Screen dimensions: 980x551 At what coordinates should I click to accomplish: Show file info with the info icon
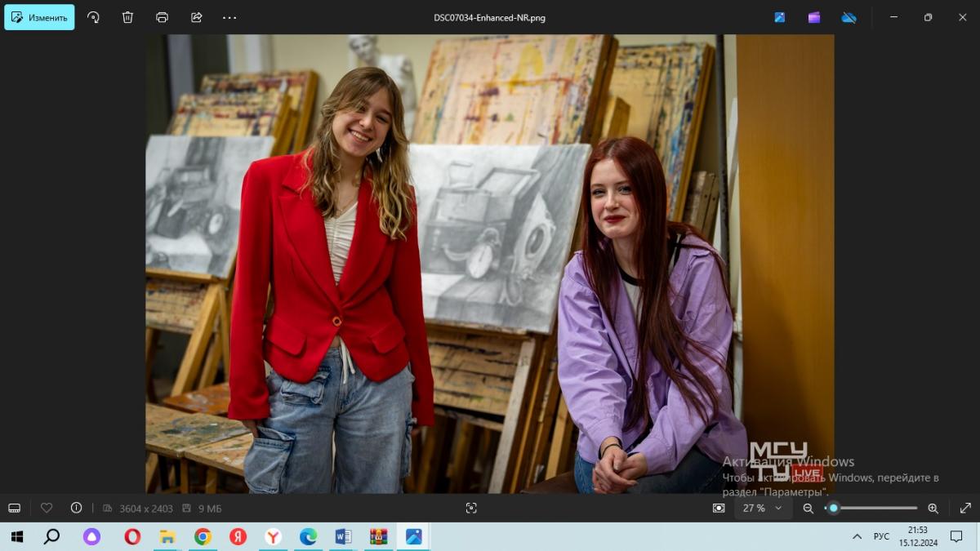tap(76, 508)
